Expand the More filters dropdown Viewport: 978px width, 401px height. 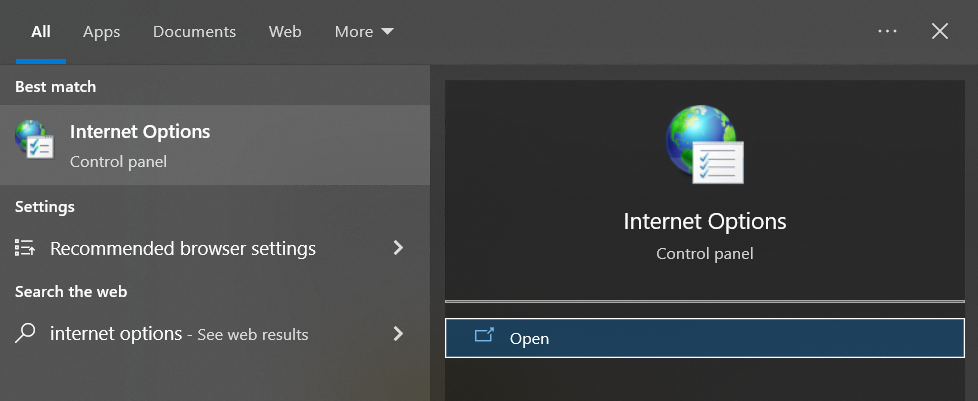pyautogui.click(x=364, y=31)
